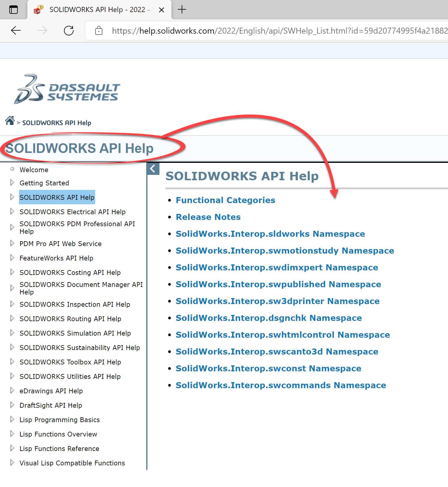Close the SOLIDWORKS API Help tab
448x487 pixels.
[162, 10]
